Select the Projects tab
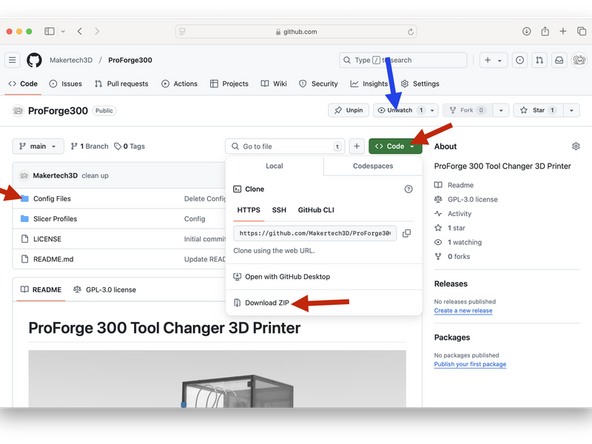This screenshot has width=592, height=444. tap(229, 84)
